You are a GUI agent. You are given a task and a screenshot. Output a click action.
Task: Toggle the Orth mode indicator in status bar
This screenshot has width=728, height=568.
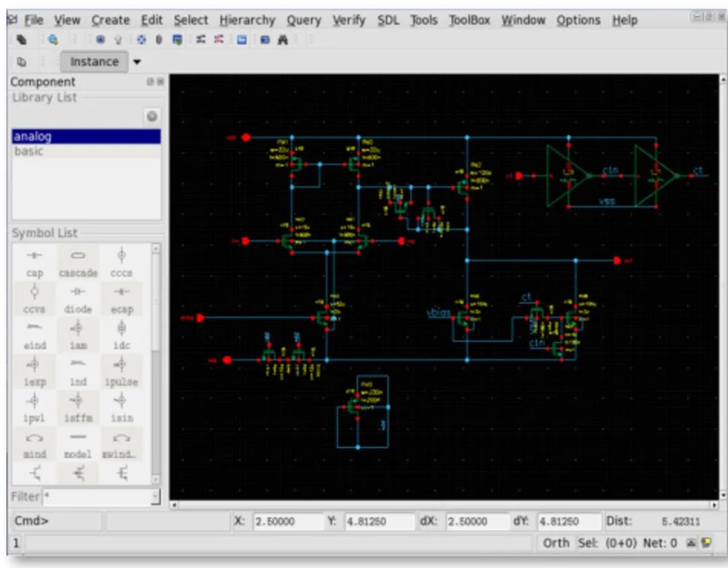point(556,543)
